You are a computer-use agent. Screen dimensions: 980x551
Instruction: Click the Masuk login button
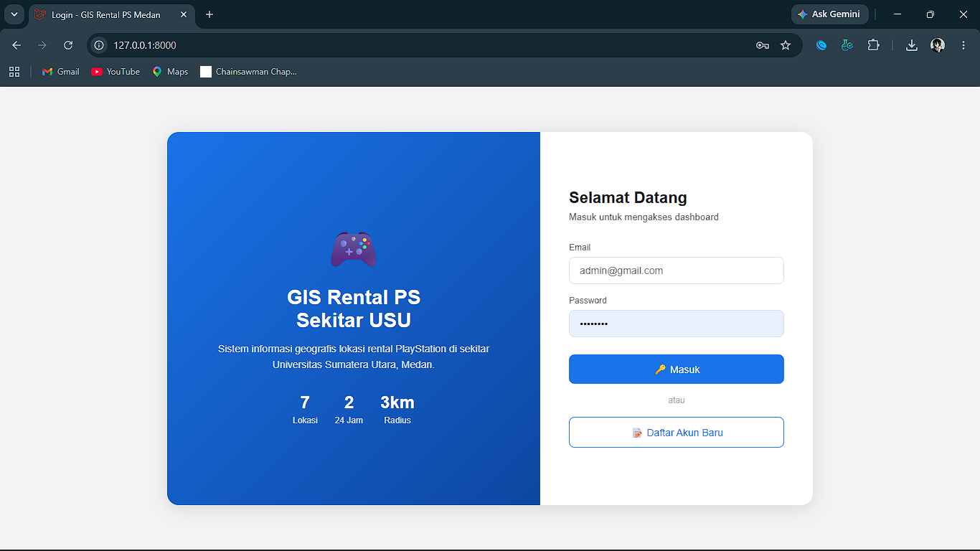click(677, 369)
